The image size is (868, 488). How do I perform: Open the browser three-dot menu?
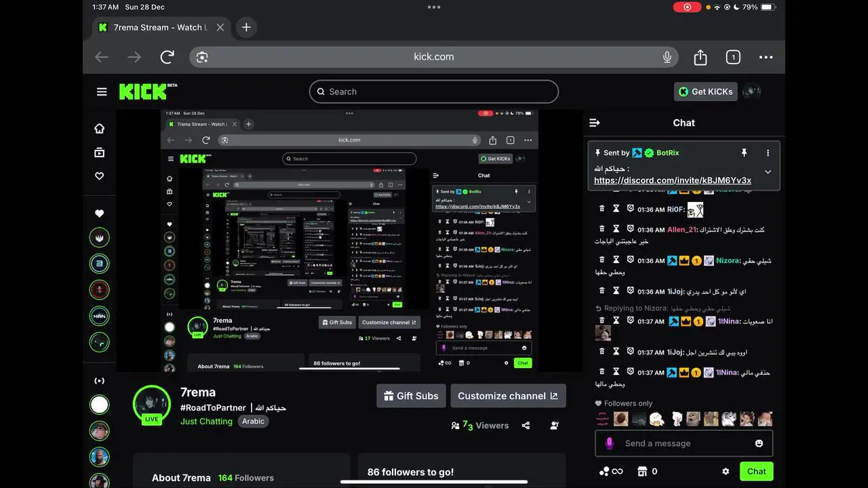click(x=766, y=57)
